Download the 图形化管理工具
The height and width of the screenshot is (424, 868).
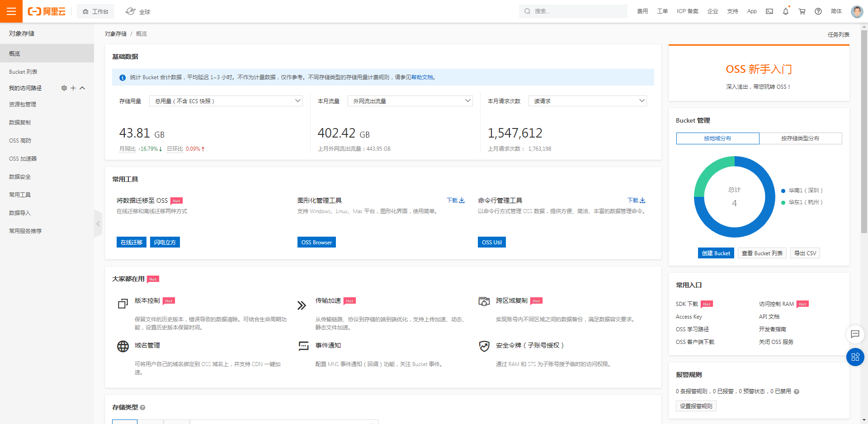click(x=456, y=200)
